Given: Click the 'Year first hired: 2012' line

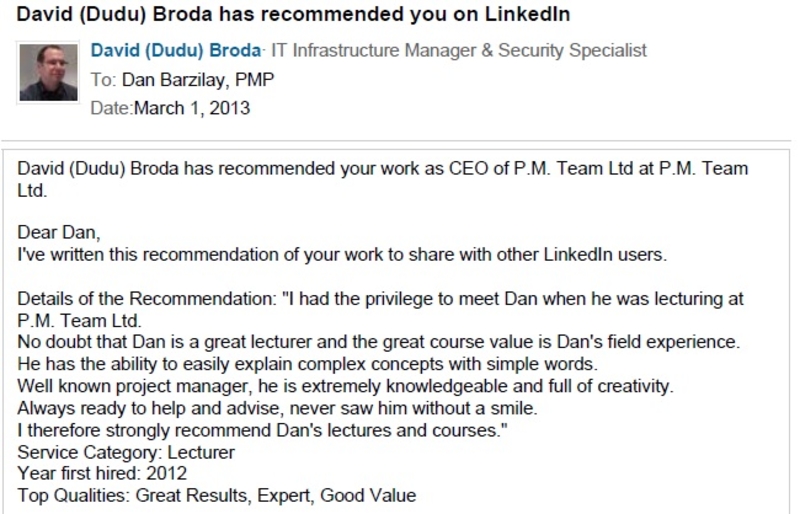Looking at the screenshot, I should pos(102,473).
